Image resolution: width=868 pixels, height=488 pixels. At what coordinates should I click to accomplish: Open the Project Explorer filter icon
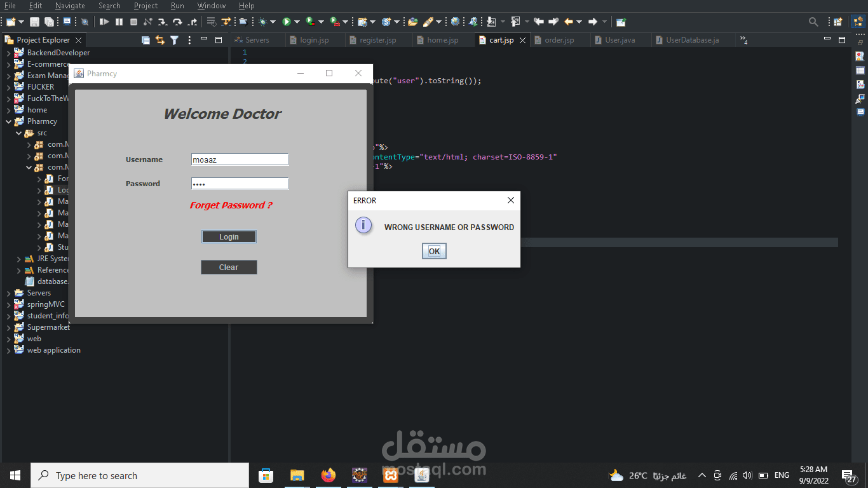coord(174,40)
